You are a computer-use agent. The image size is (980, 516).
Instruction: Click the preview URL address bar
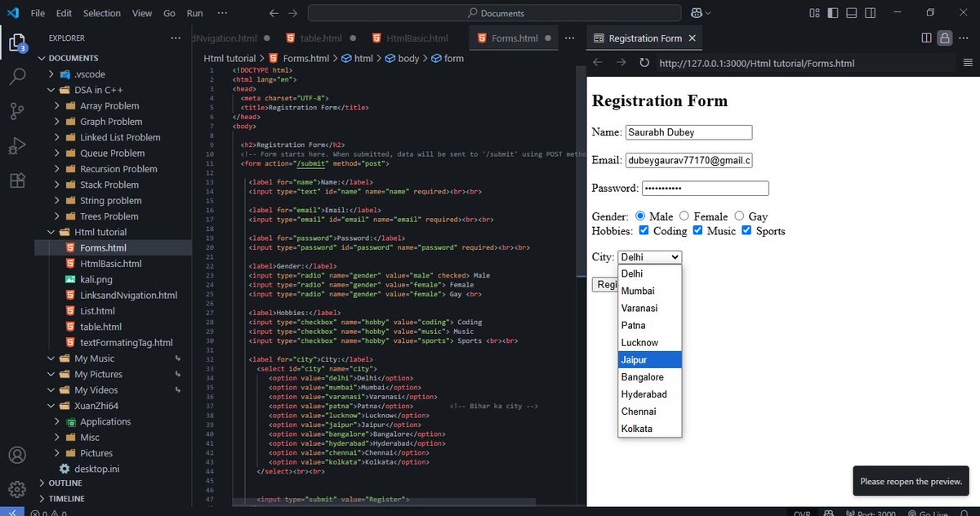pos(804,63)
